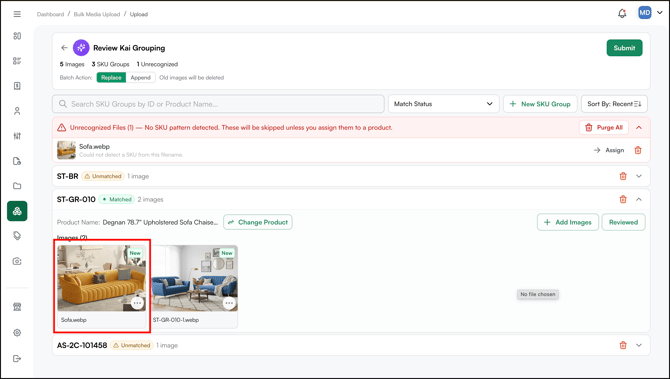Select the yellow sofa image thumbnail
Image resolution: width=670 pixels, height=379 pixels.
pyautogui.click(x=102, y=278)
